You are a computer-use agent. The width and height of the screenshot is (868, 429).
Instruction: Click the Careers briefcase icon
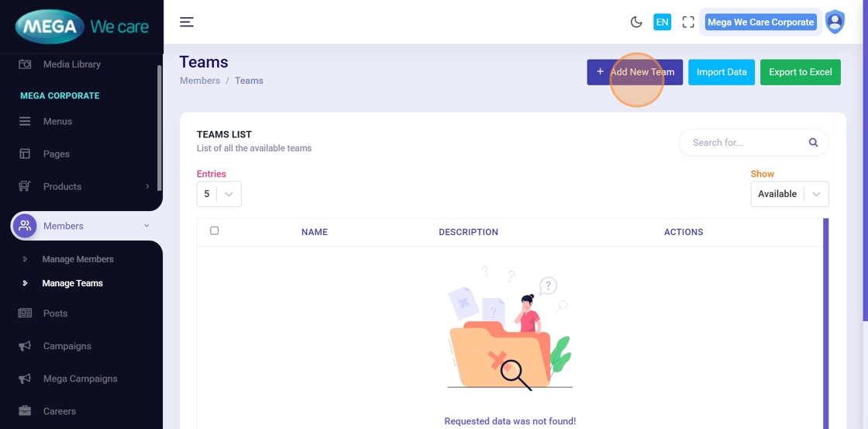point(25,411)
